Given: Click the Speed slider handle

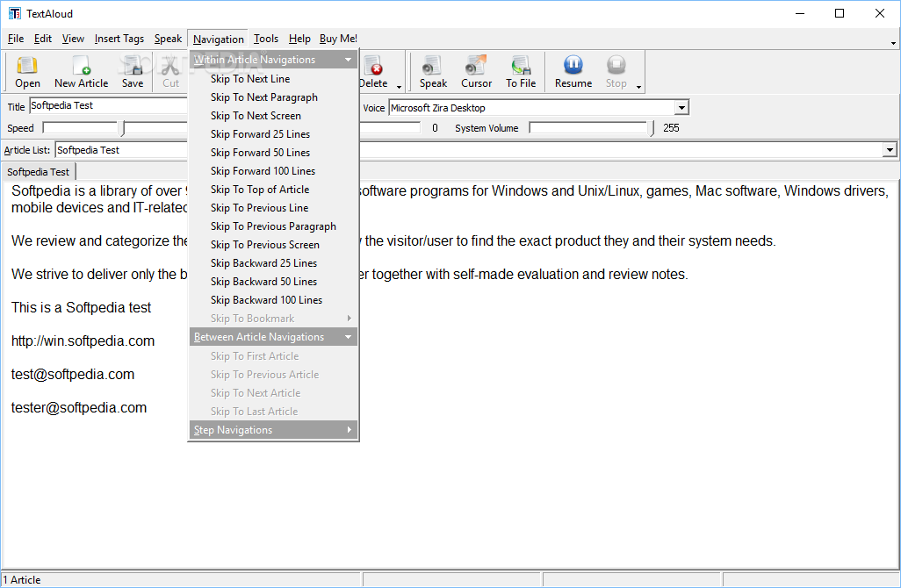Looking at the screenshot, I should click(x=122, y=129).
